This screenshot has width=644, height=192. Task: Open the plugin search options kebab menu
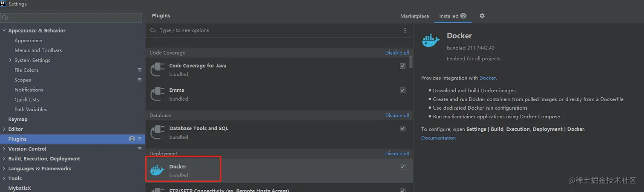tap(405, 30)
